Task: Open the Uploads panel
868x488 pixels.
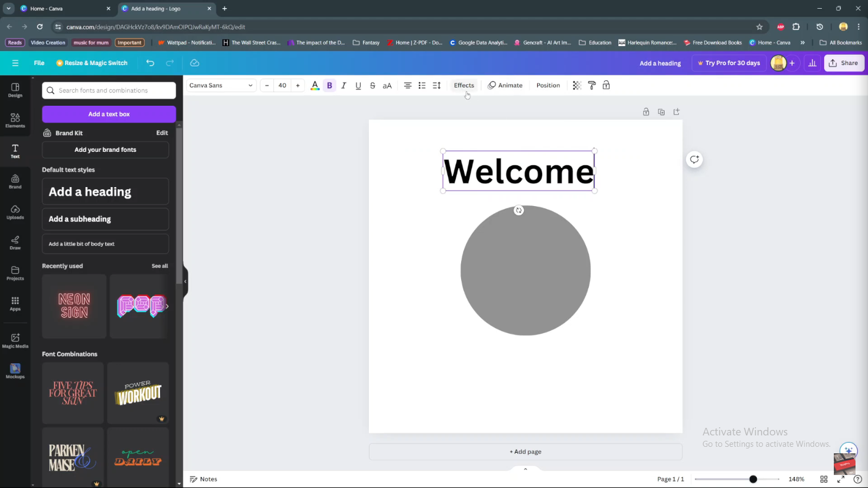Action: coord(15,212)
